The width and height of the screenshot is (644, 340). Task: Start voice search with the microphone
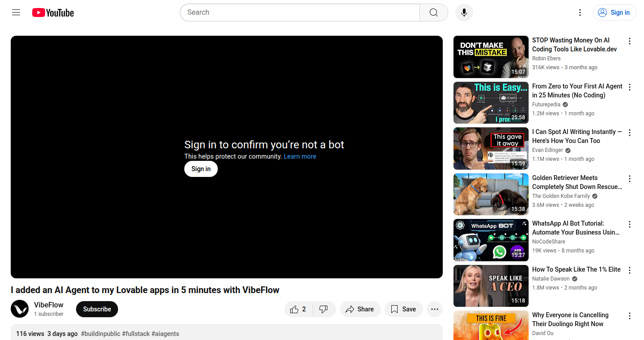(464, 13)
